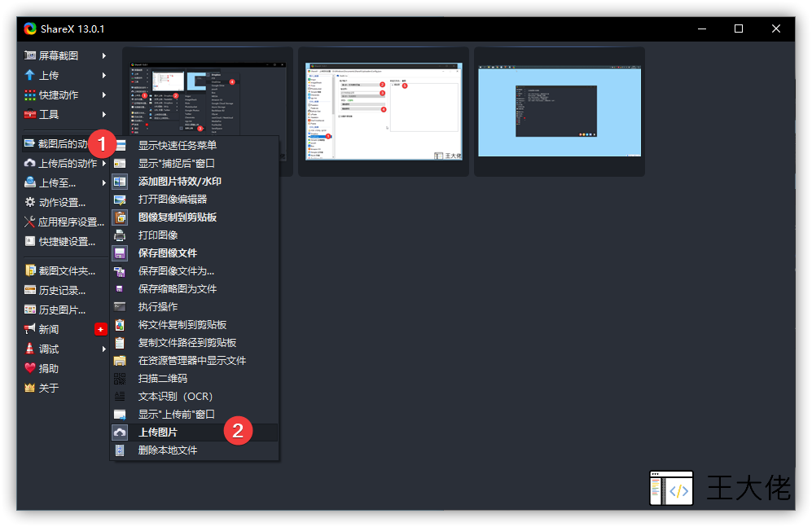This screenshot has width=812, height=527.
Task: Expand the 快捷动作 submenu arrow
Action: [104, 94]
